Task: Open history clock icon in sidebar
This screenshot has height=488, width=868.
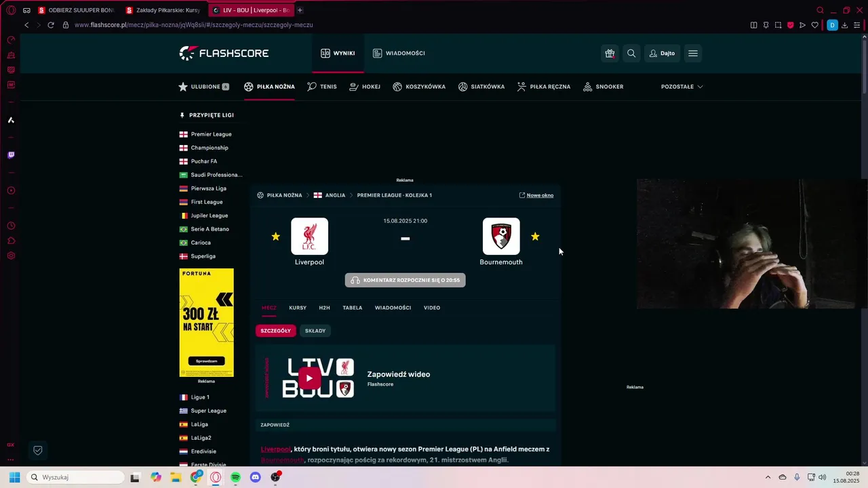Action: click(x=11, y=226)
